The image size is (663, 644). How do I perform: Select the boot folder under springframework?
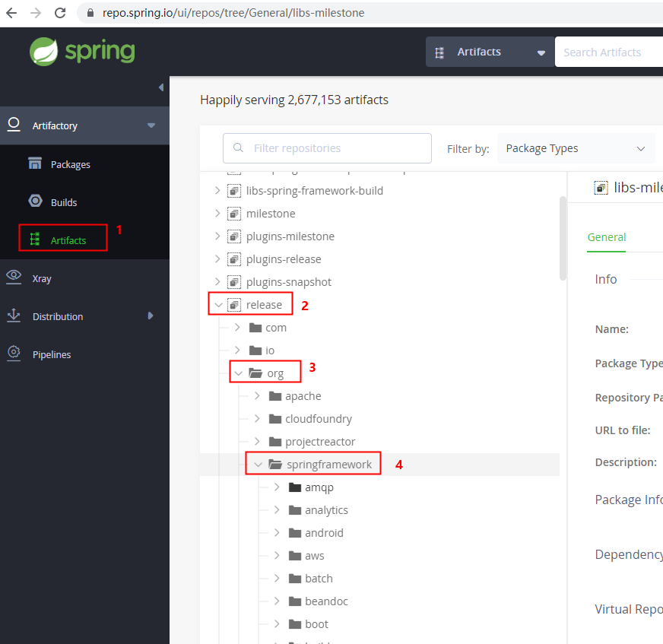316,623
